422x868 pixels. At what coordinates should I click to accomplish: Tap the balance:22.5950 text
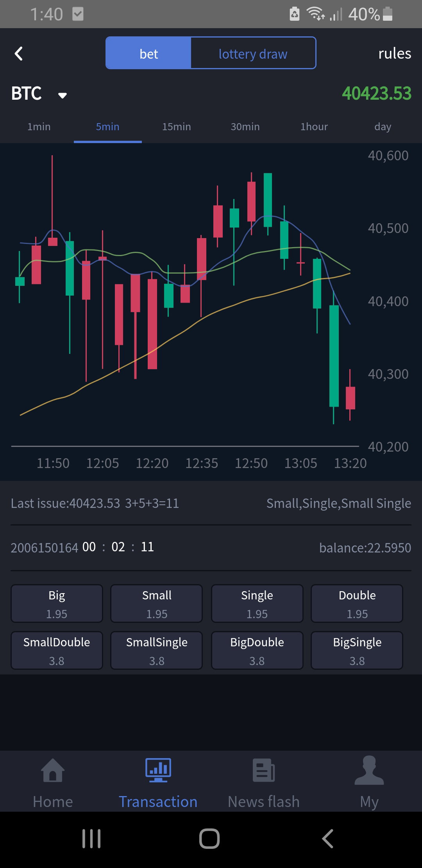click(x=365, y=548)
